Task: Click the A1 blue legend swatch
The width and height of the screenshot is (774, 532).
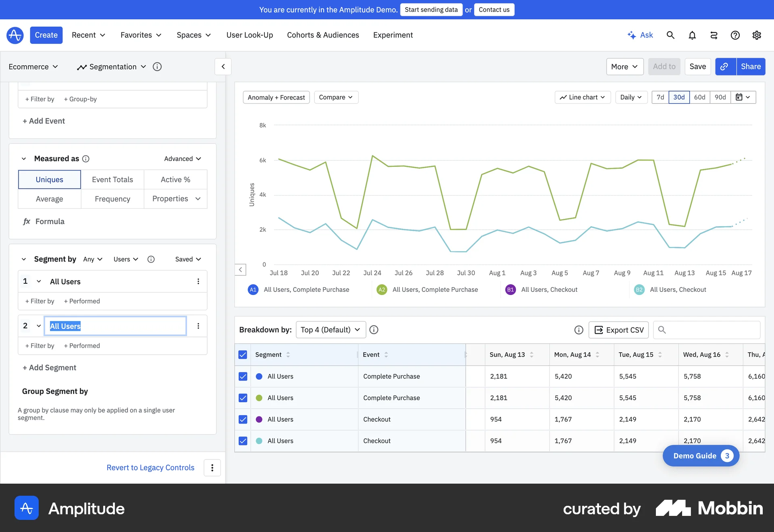Action: [253, 289]
